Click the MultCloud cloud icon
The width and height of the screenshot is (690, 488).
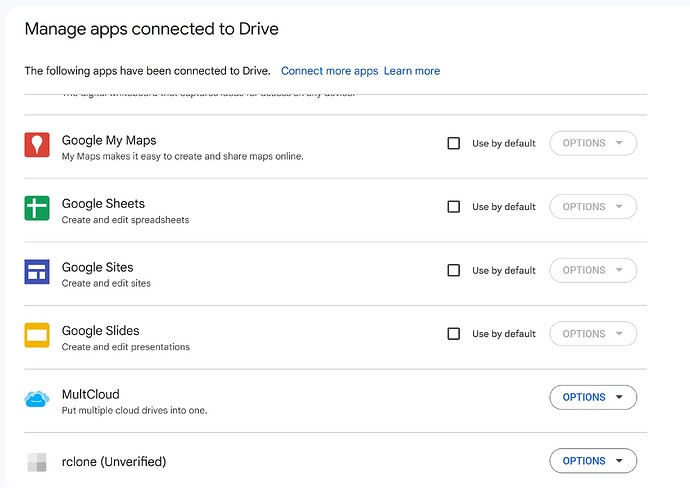pyautogui.click(x=37, y=399)
